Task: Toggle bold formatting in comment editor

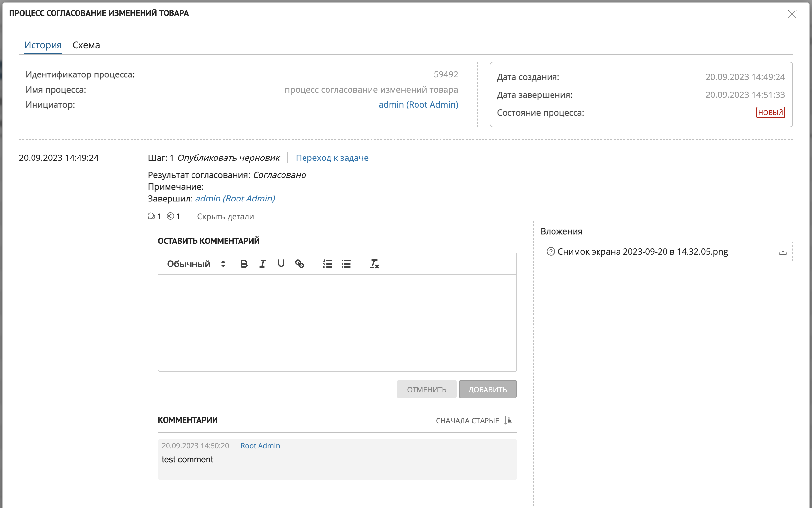Action: tap(244, 264)
